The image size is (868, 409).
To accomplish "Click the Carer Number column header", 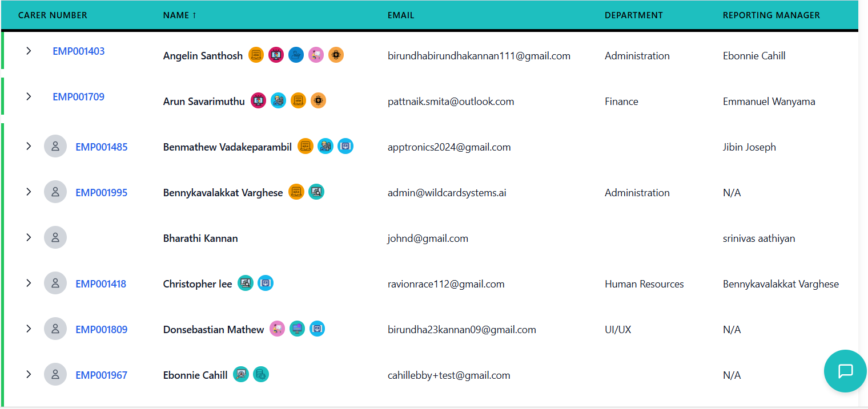I will click(x=53, y=15).
